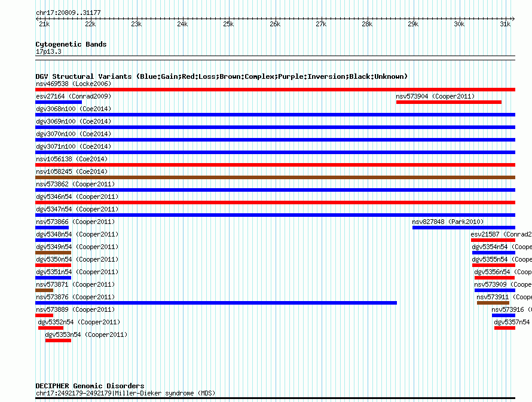Viewport: 532px width, 402px height.
Task: Click the red bar under nsv1056138
Action: pyautogui.click(x=275, y=165)
